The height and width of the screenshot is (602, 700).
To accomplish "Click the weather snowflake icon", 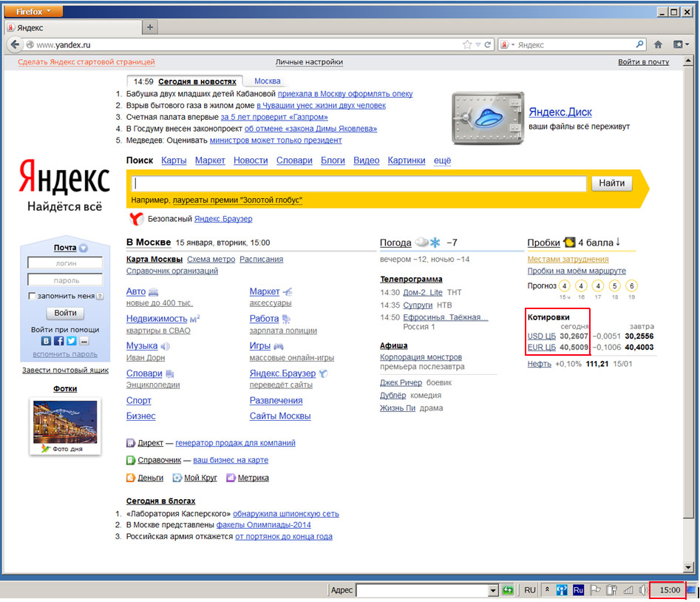I will [435, 243].
